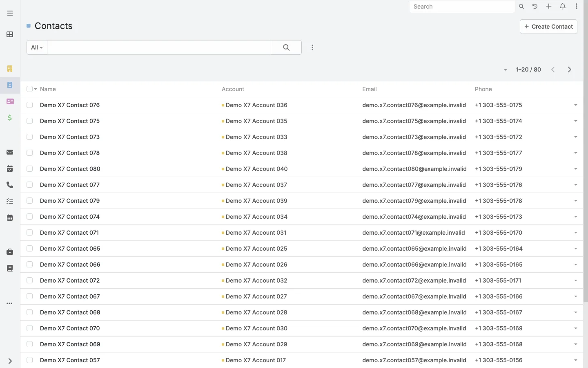Open pagination dropdown beside 1–20 / 80
This screenshot has height=368, width=588.
(x=506, y=70)
